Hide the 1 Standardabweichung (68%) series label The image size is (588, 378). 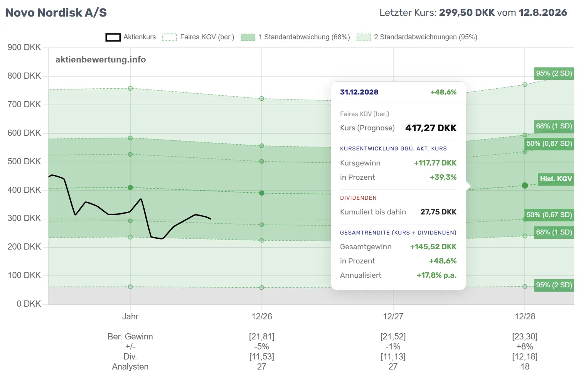pos(304,37)
